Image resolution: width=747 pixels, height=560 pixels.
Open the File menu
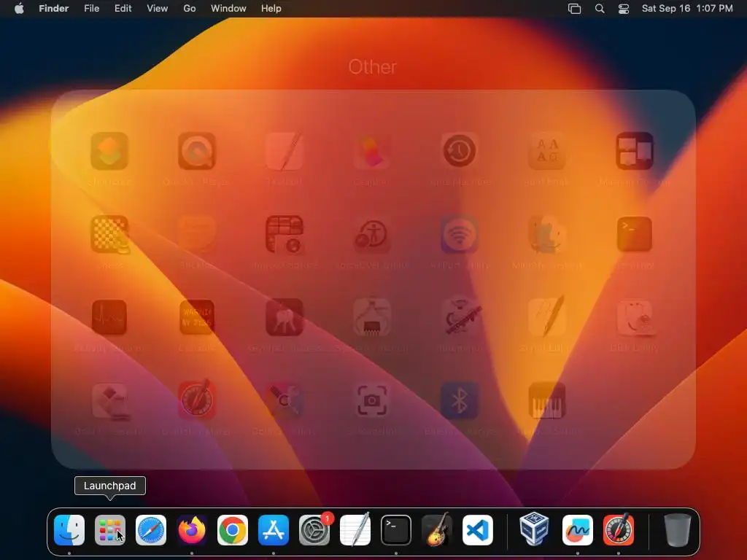click(91, 8)
